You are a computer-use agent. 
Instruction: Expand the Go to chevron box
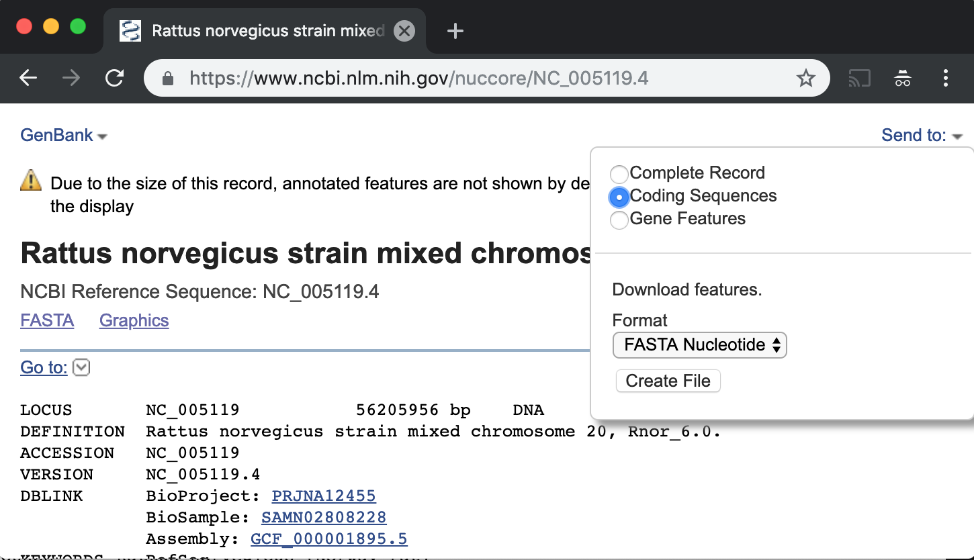tap(81, 367)
